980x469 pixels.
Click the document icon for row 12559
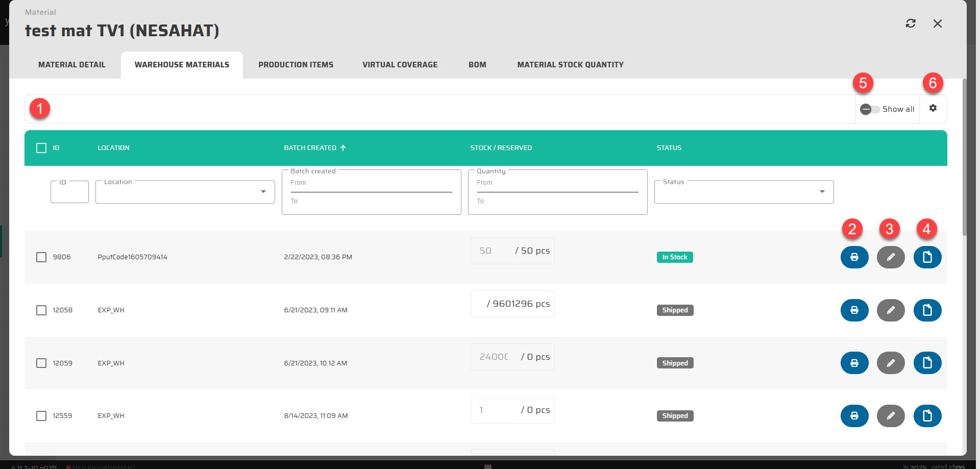pos(927,416)
